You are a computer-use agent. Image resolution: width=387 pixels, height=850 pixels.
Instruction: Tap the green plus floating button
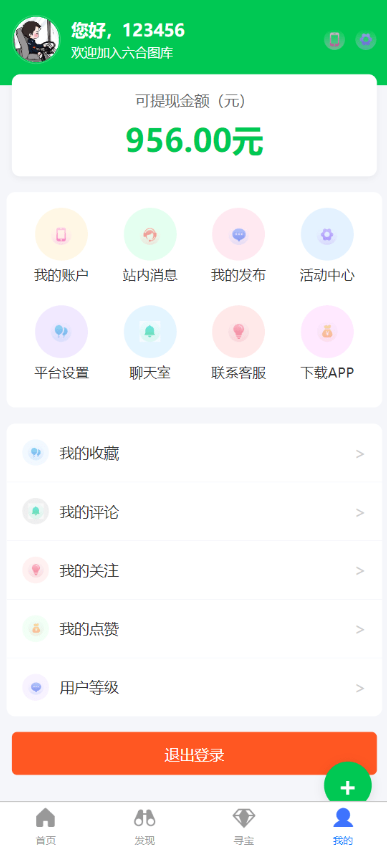pos(348,786)
